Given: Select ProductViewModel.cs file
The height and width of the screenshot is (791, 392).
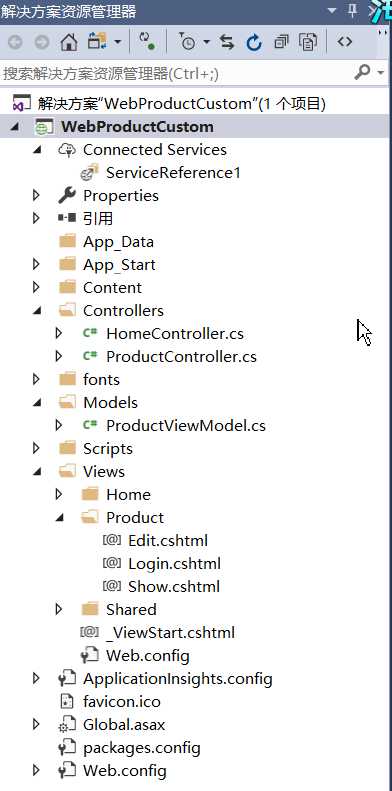Looking at the screenshot, I should (186, 426).
